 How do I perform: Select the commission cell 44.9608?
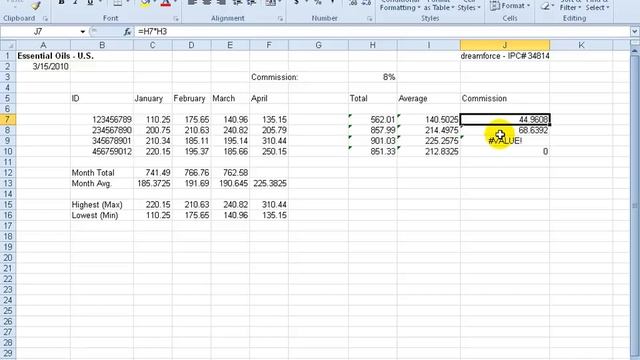[505, 120]
